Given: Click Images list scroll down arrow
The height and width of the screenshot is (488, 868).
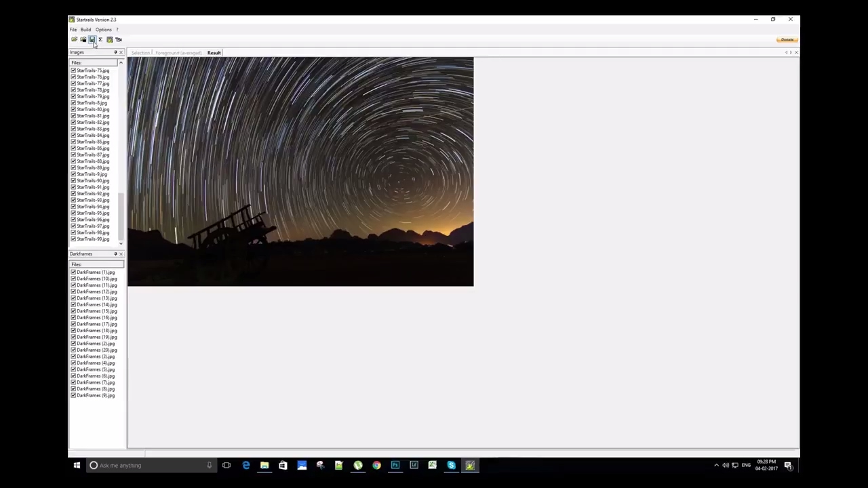Looking at the screenshot, I should coord(121,243).
